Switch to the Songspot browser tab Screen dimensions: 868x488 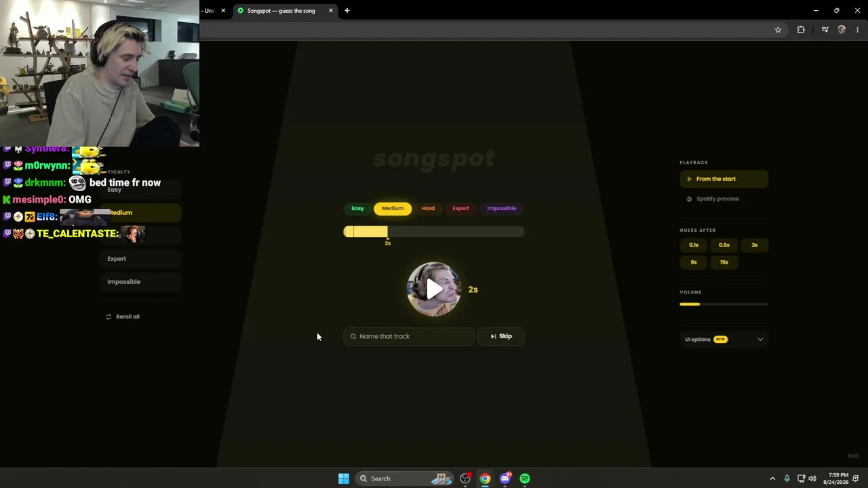(x=281, y=11)
